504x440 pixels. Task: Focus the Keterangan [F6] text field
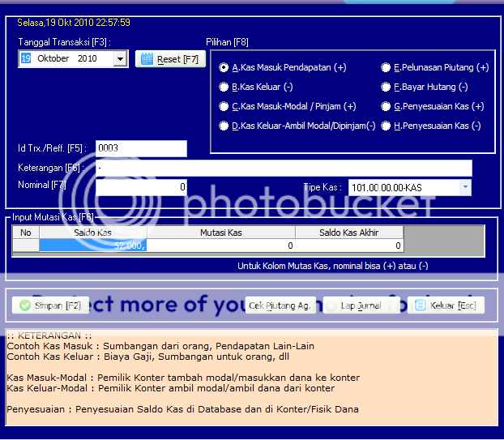(x=284, y=168)
